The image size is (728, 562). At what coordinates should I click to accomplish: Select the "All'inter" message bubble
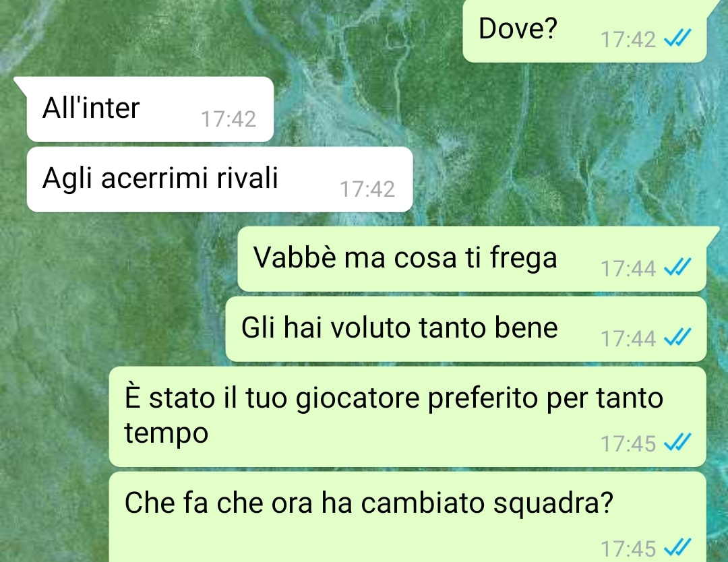[x=150, y=110]
